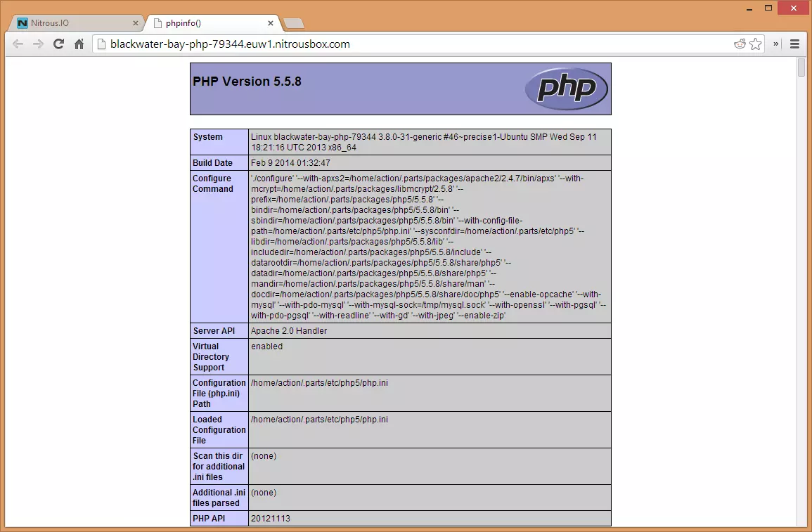Click the 20121113 value
Viewport: 812px width, 532px height.
click(x=271, y=518)
